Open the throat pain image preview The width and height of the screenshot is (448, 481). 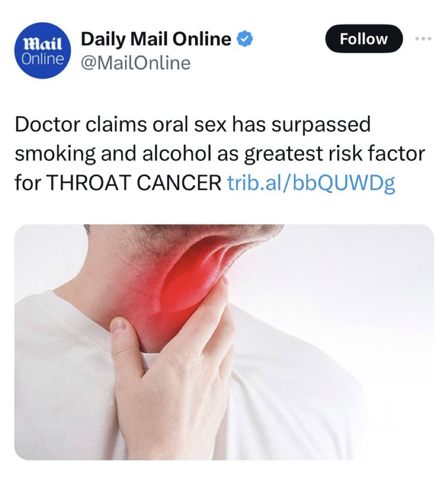click(x=224, y=342)
